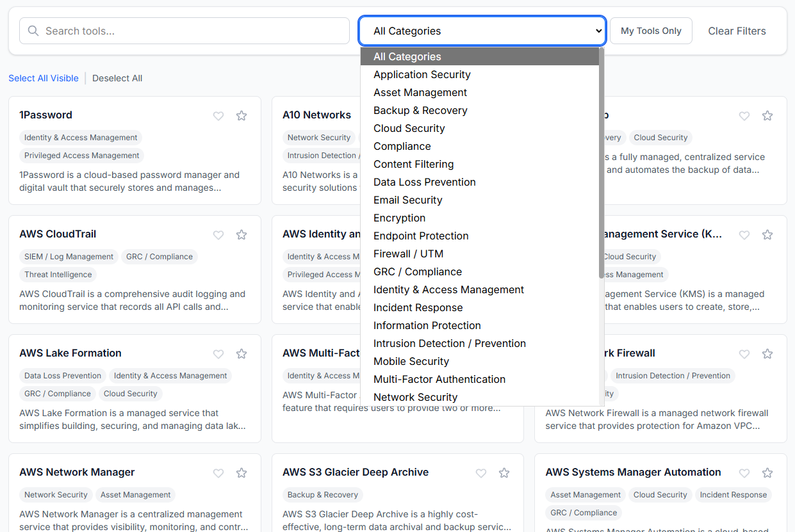Click Network Security tag on AWS Network Manager
The width and height of the screenshot is (795, 532).
tap(56, 495)
